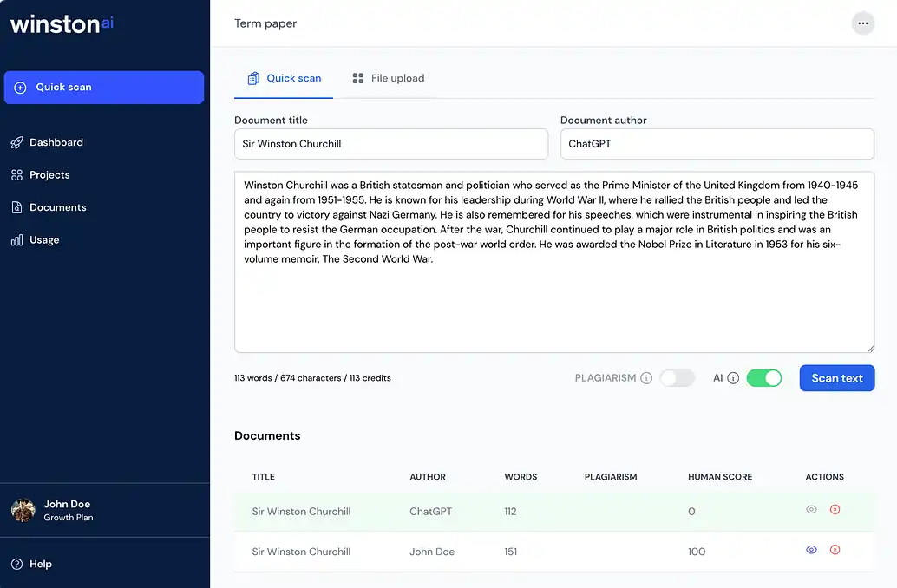The height and width of the screenshot is (588, 897).
Task: Click the Documents file icon in sidebar
Action: click(x=17, y=207)
